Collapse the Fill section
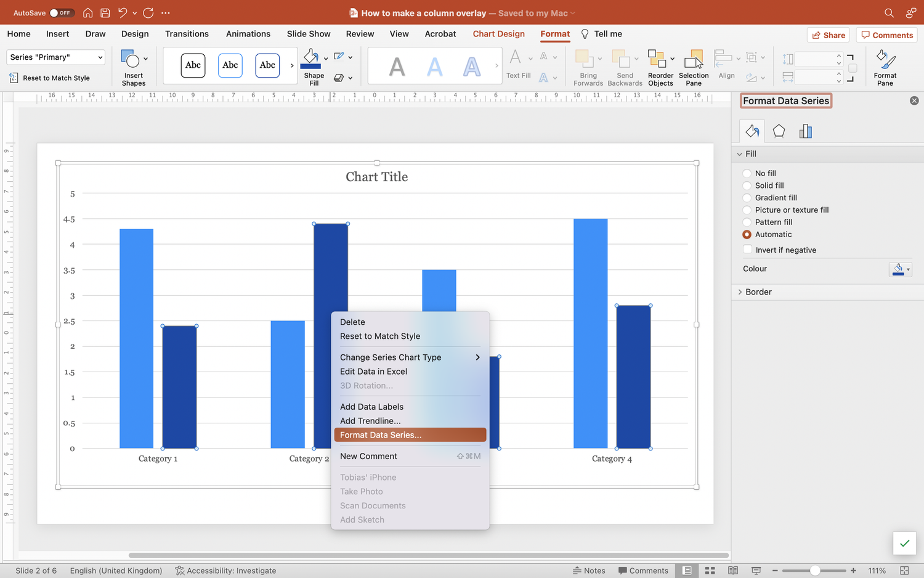 (x=740, y=154)
